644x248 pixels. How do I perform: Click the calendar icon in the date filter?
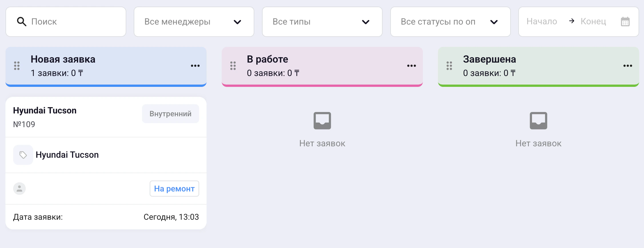[625, 21]
